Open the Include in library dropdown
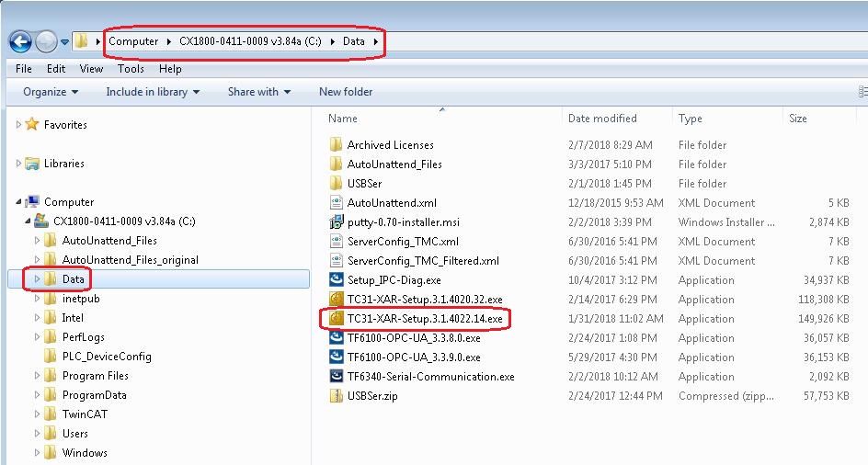The image size is (868, 465). point(146,92)
